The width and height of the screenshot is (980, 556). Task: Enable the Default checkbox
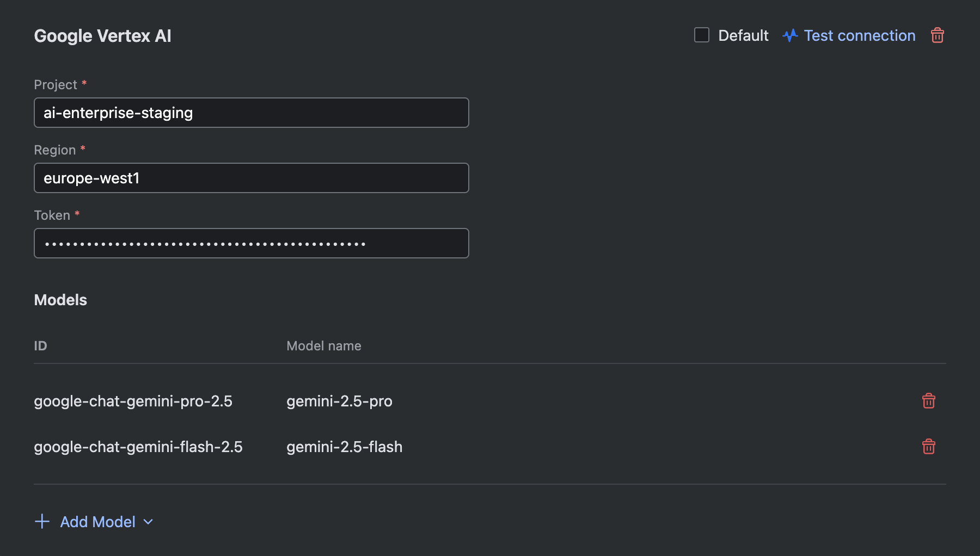tap(702, 35)
